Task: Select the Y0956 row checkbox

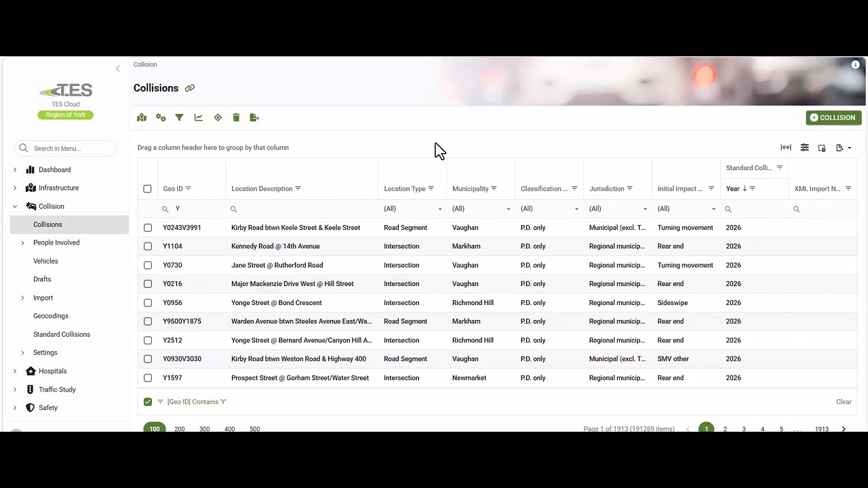Action: pos(148,303)
